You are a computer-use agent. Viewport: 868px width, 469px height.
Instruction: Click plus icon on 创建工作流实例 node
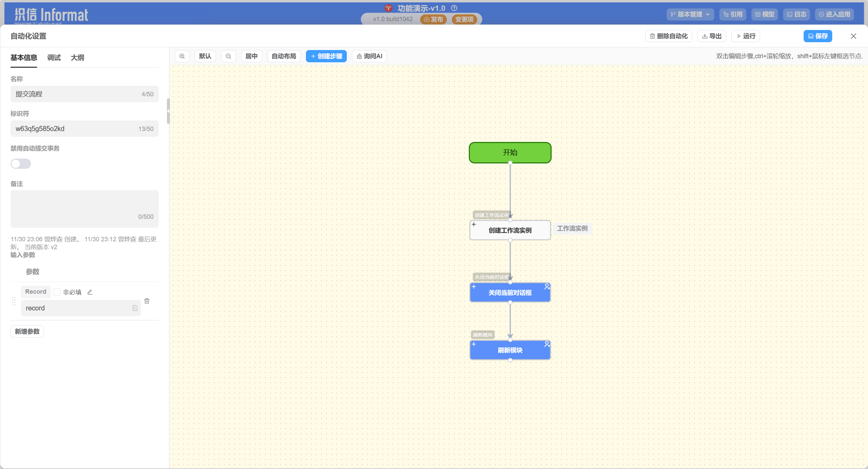(474, 224)
